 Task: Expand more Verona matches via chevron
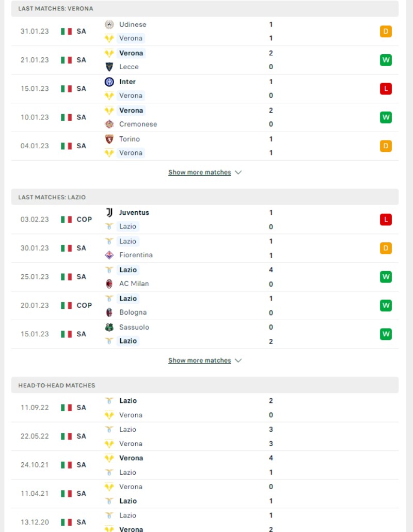[239, 173]
